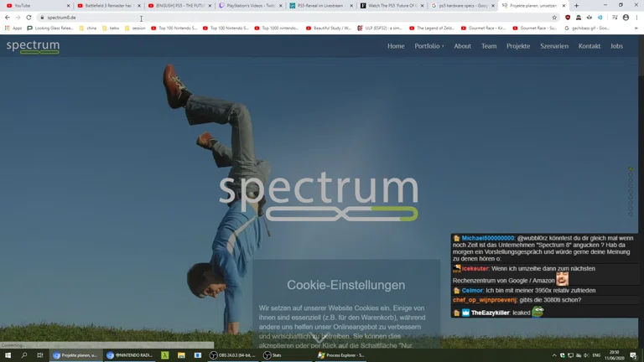
Task: Open the Chrome three-dot menu
Action: 636,18
